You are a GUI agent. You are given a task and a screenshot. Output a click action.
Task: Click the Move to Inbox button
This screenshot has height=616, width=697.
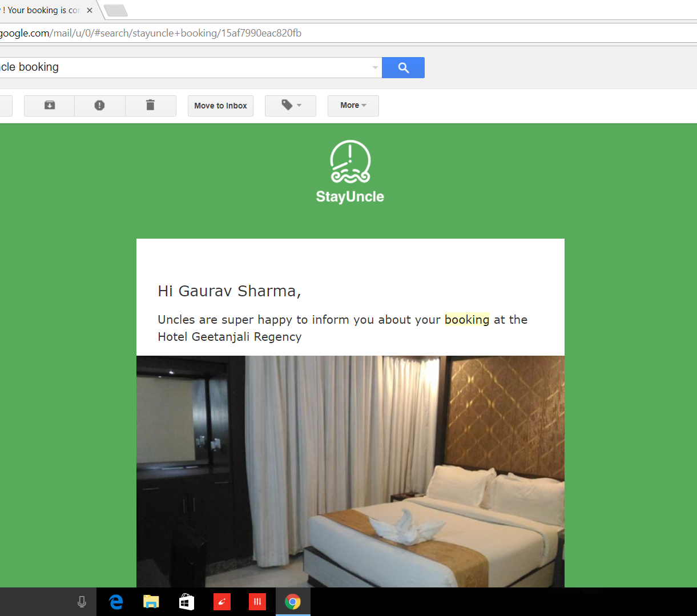pos(220,106)
